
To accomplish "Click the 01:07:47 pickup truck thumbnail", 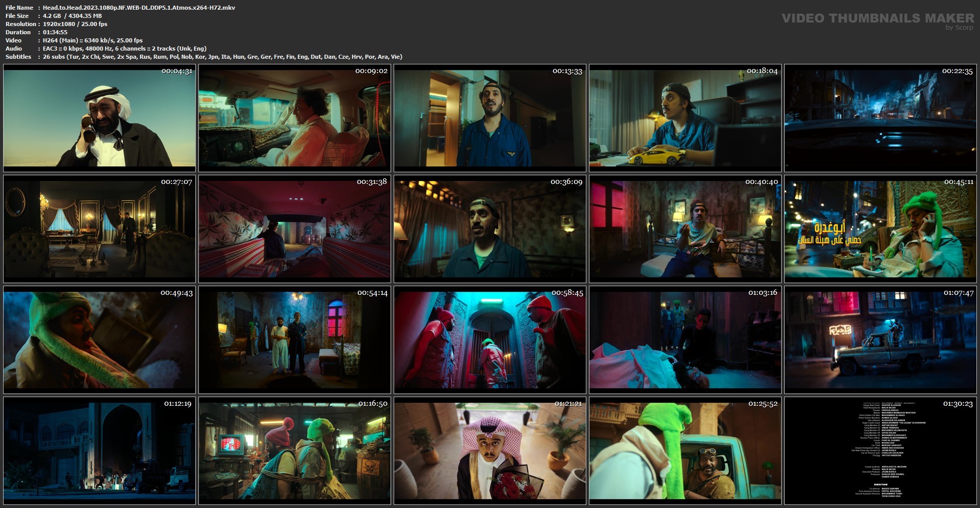I will pyautogui.click(x=880, y=340).
